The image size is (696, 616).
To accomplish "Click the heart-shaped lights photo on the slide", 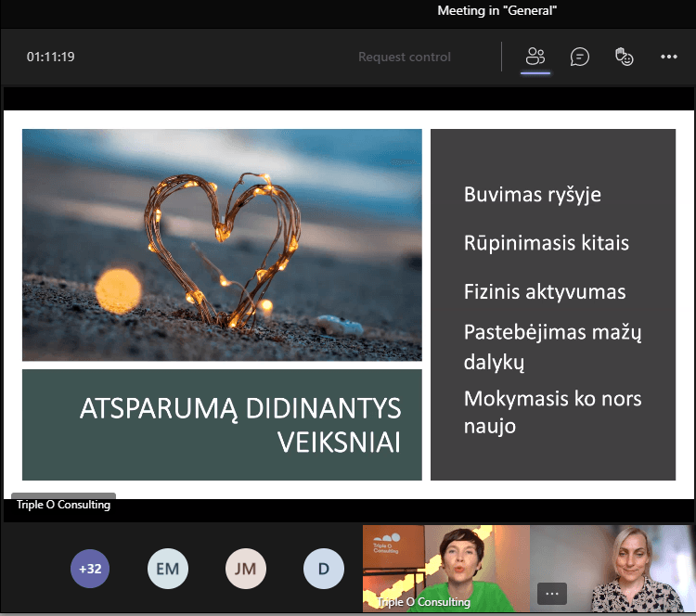I will [x=222, y=245].
